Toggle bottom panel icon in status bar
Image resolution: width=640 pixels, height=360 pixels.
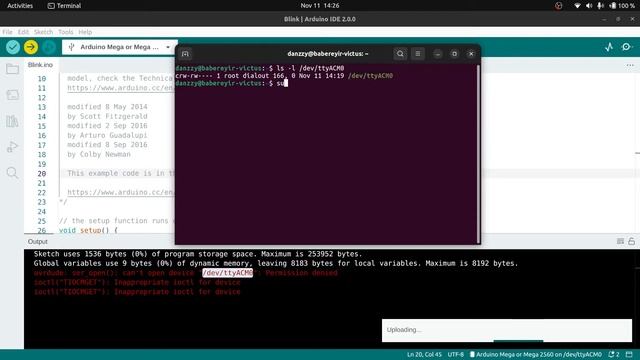(629, 354)
